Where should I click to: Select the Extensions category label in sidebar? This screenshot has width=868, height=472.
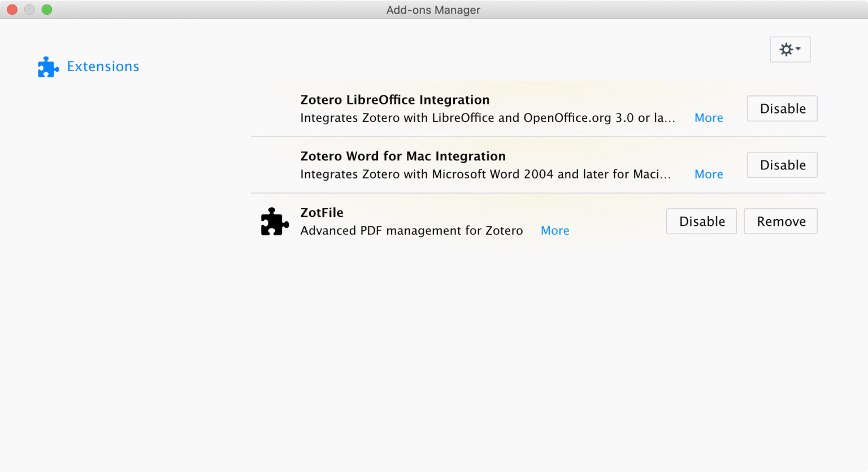tap(103, 67)
